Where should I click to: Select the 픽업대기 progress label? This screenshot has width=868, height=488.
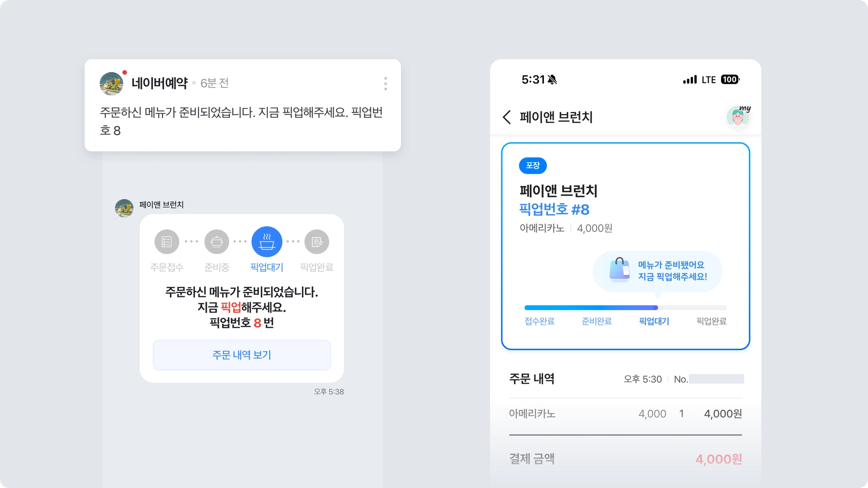click(654, 321)
